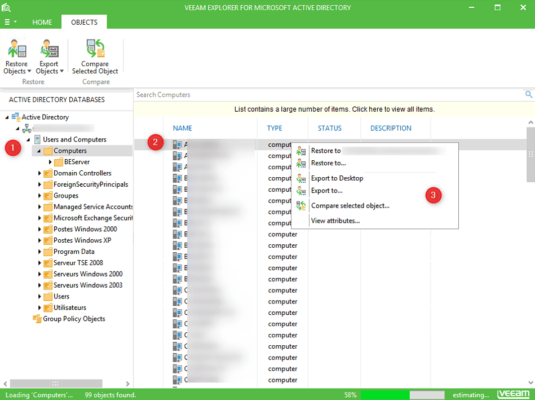This screenshot has width=535, height=400.
Task: Click the Domain Controllers folder icon
Action: click(x=48, y=173)
